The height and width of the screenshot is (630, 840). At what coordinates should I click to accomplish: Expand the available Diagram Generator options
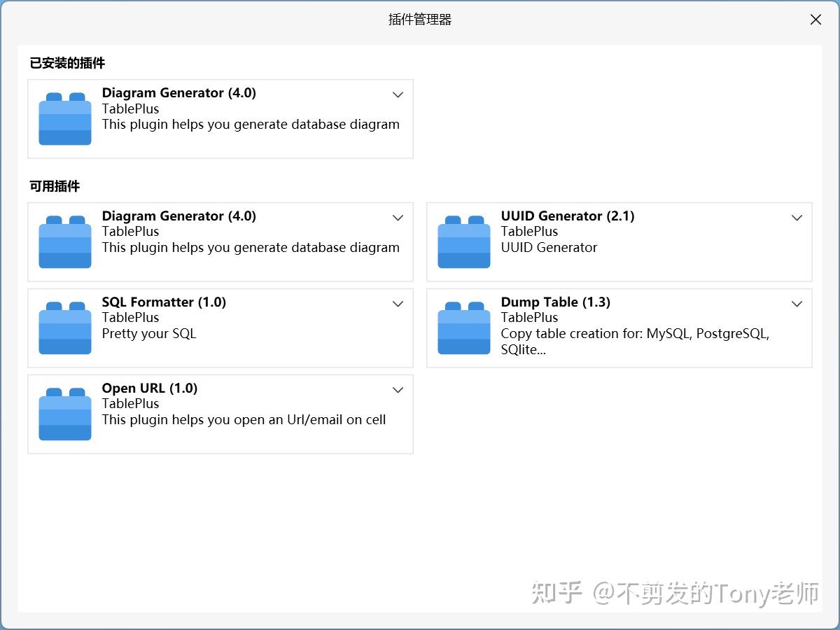(x=398, y=218)
